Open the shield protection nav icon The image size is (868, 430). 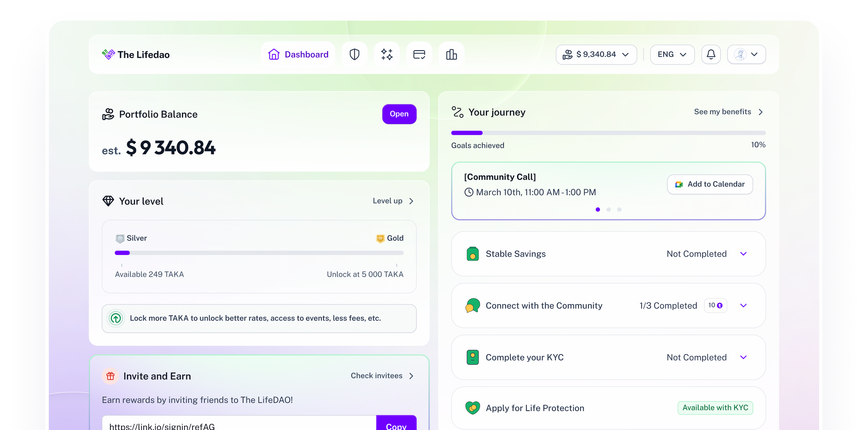354,54
